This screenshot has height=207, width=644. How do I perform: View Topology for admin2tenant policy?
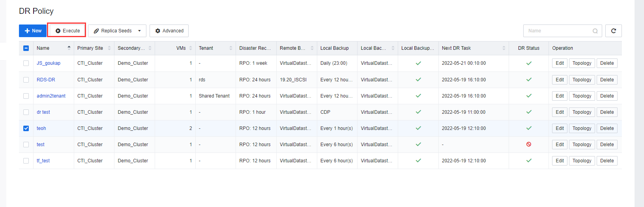582,96
